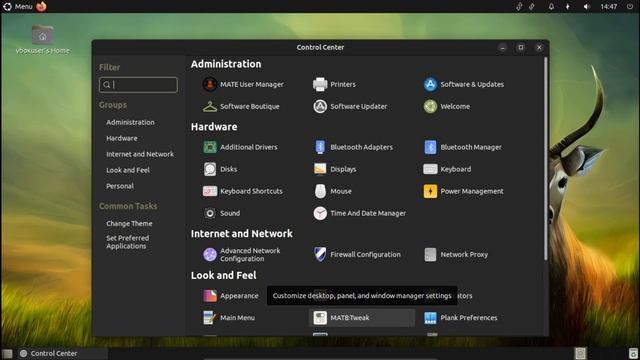Open the Welcome icon
Image resolution: width=640 pixels, height=360 pixels.
[430, 107]
